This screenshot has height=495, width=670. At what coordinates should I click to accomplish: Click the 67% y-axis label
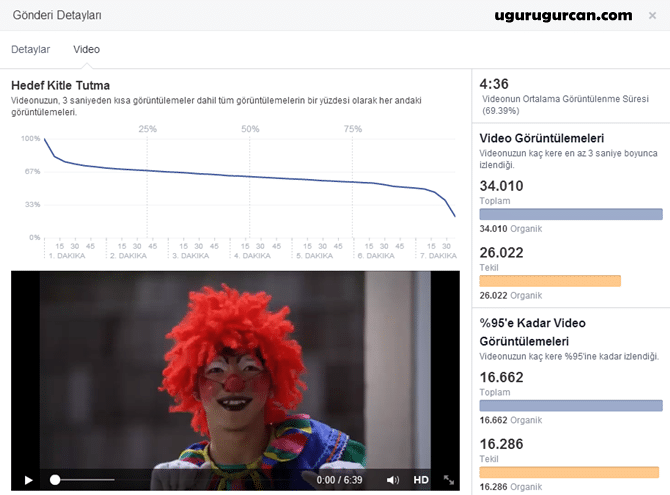click(32, 171)
